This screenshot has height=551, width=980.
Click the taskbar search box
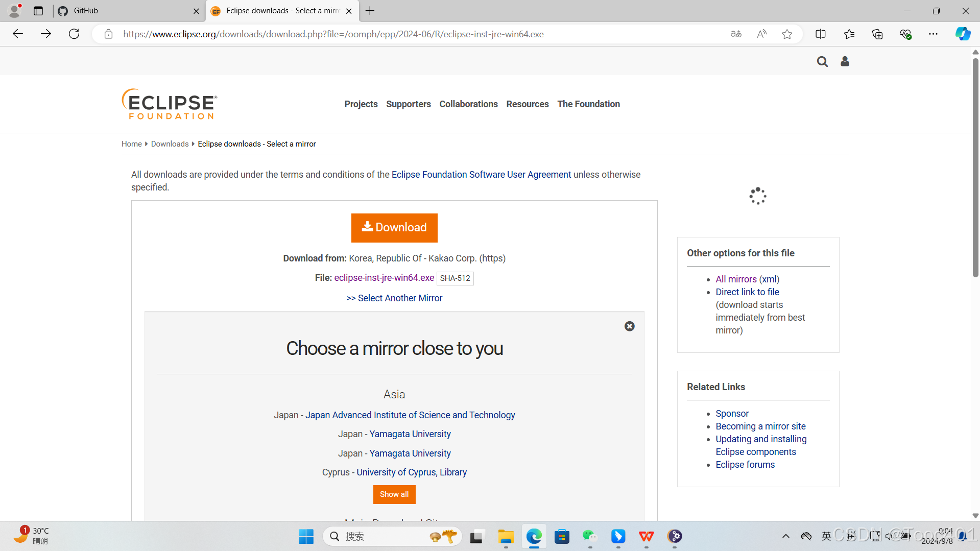coord(393,536)
